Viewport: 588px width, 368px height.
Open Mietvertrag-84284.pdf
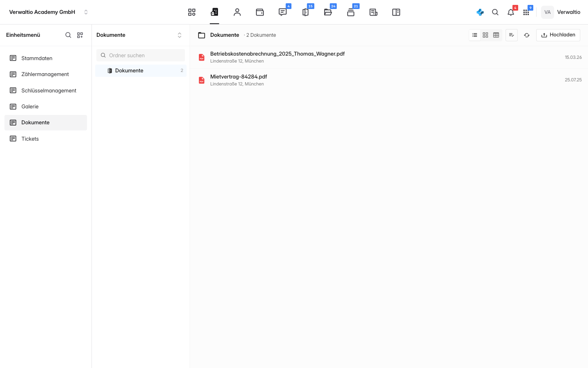point(389,80)
